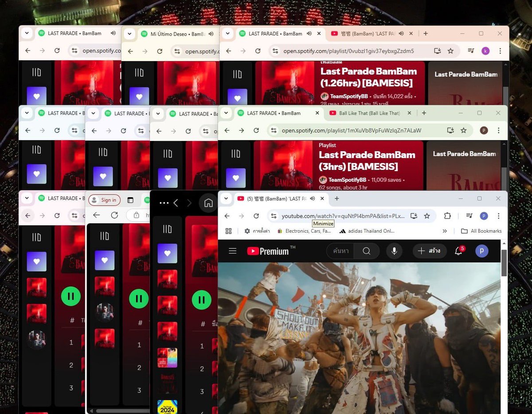Open Your Library icon in 3hrs playlist window
Screen dimensions: 532x414
coord(235,154)
